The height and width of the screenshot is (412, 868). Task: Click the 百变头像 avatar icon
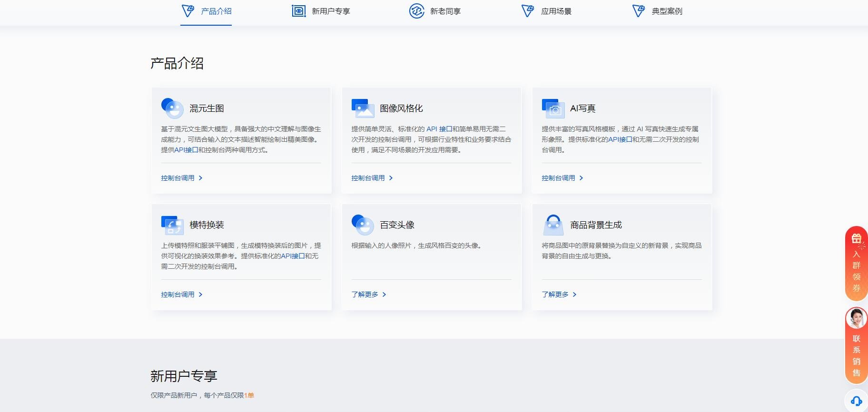click(x=363, y=225)
